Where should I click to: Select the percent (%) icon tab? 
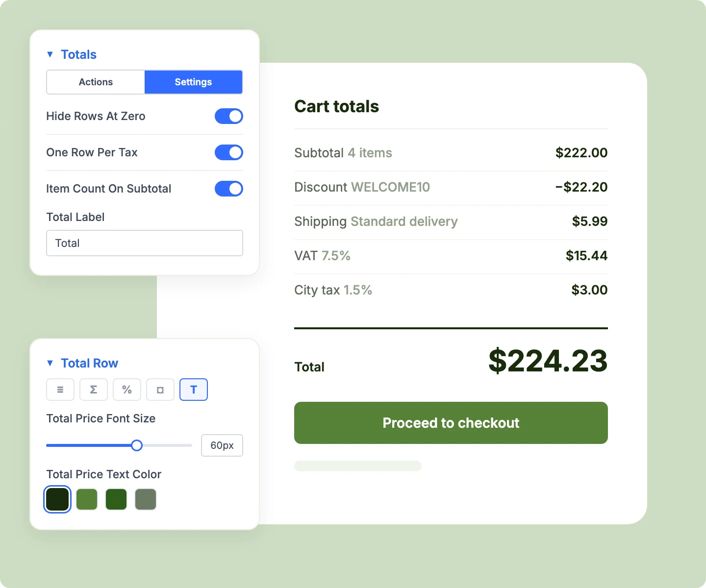tap(127, 390)
